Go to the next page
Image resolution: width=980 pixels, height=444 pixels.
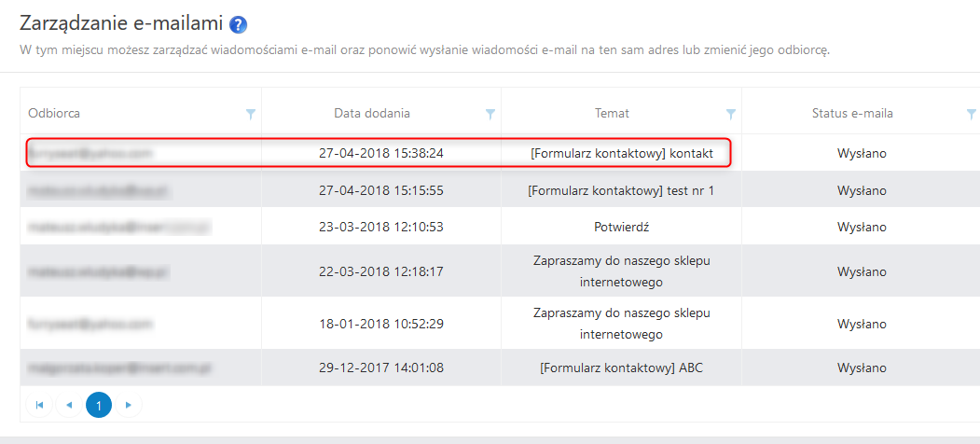129,405
